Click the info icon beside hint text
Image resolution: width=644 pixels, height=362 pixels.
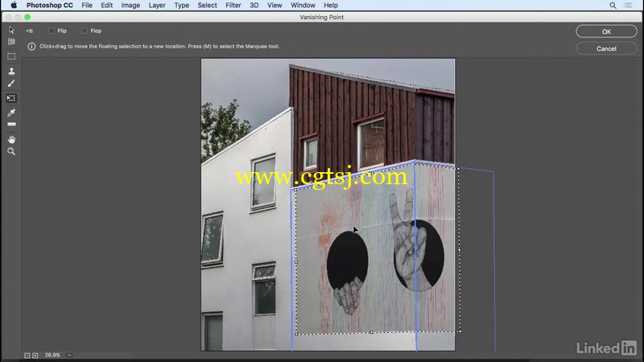tap(31, 47)
